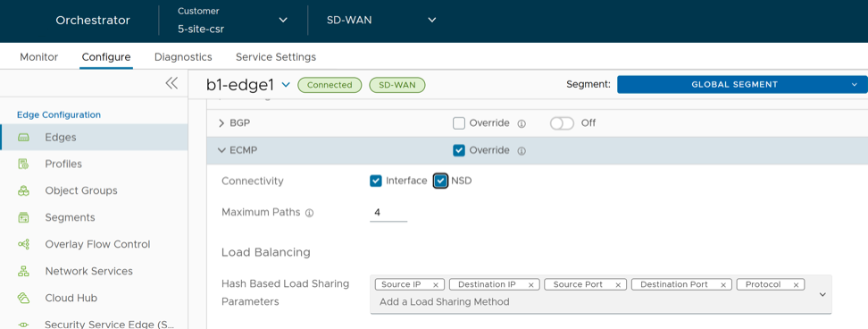Show info for BGP Override
868x329 pixels.
click(x=521, y=123)
